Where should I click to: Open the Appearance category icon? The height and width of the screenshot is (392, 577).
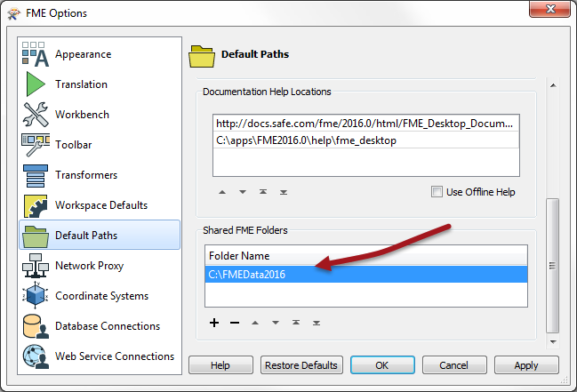[x=36, y=54]
